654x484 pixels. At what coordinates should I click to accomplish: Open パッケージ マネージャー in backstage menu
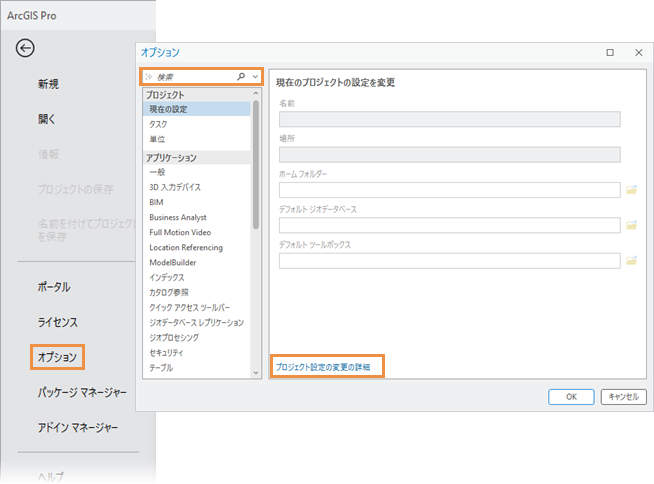tap(82, 392)
